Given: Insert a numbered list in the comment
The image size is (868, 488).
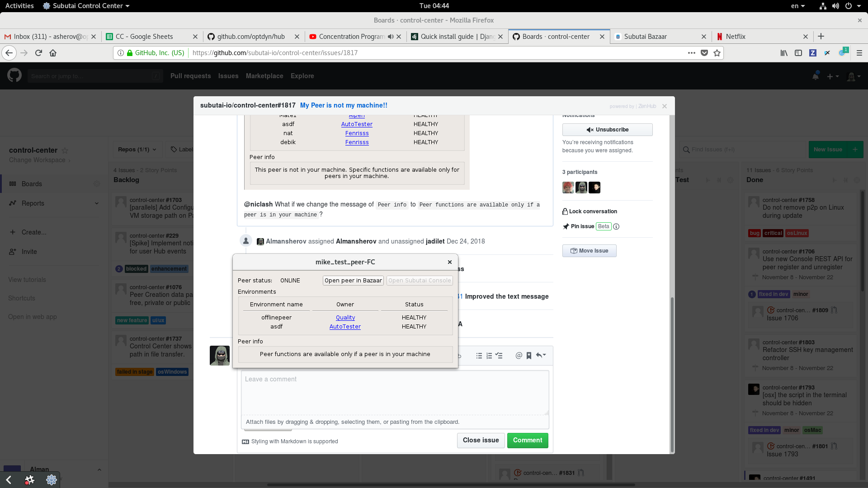Looking at the screenshot, I should pos(489,356).
